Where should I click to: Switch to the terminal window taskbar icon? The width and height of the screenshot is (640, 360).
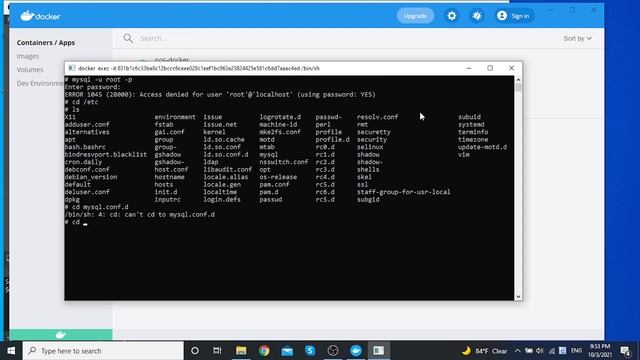378,351
